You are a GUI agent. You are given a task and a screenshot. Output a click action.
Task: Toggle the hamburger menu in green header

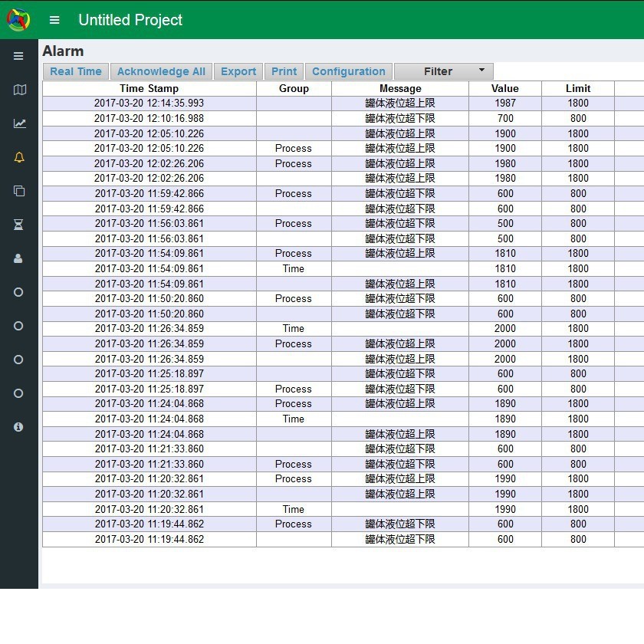pos(54,20)
